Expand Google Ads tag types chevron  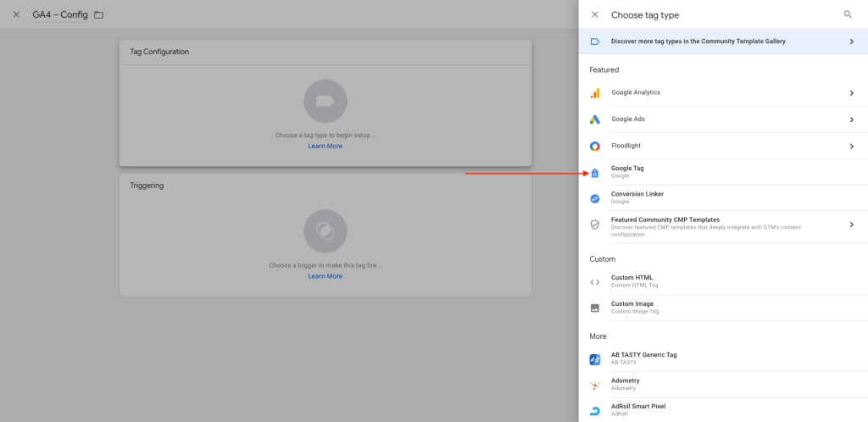click(x=851, y=119)
